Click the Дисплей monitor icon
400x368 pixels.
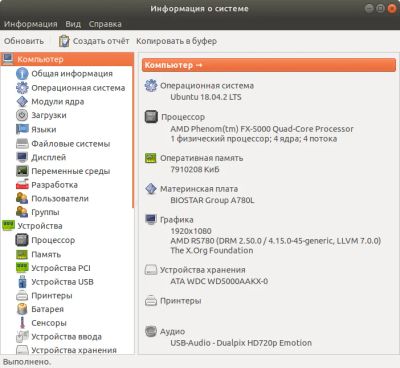coord(22,157)
